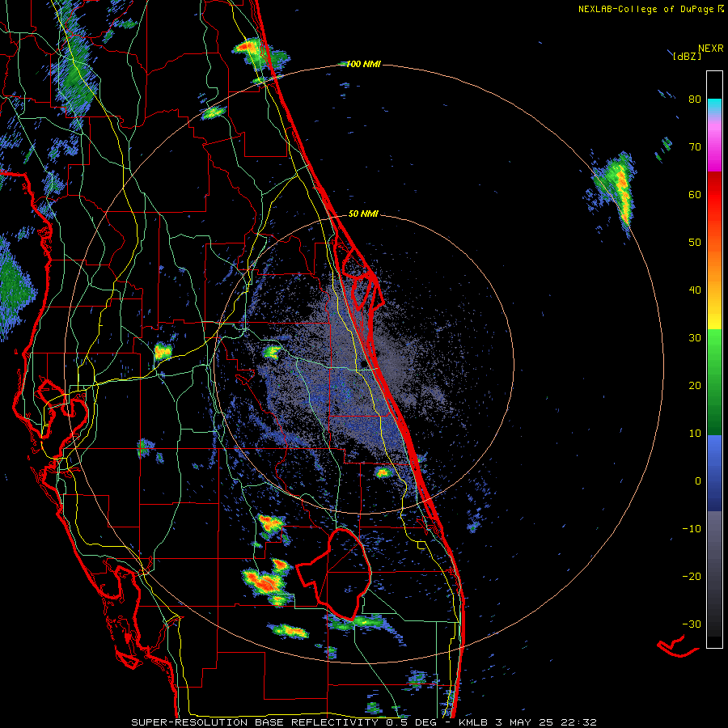Click the dBZ unit label above colorbar
728x728 pixels.
687,56
